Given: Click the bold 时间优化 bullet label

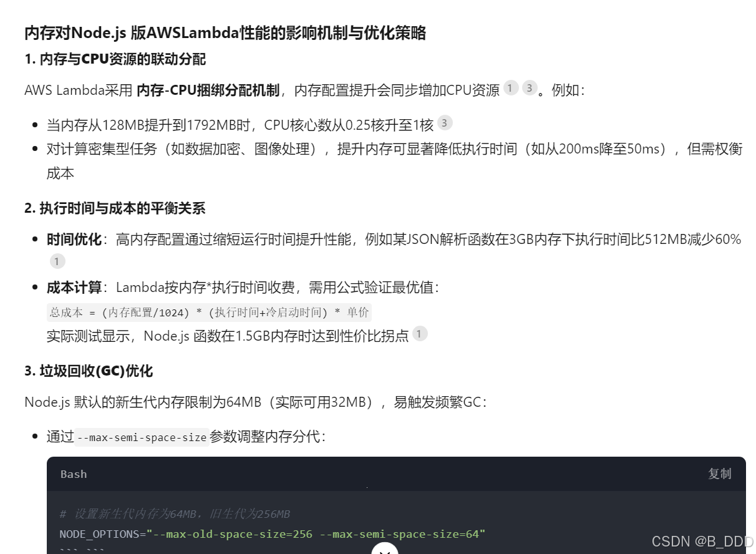Looking at the screenshot, I should click(74, 240).
